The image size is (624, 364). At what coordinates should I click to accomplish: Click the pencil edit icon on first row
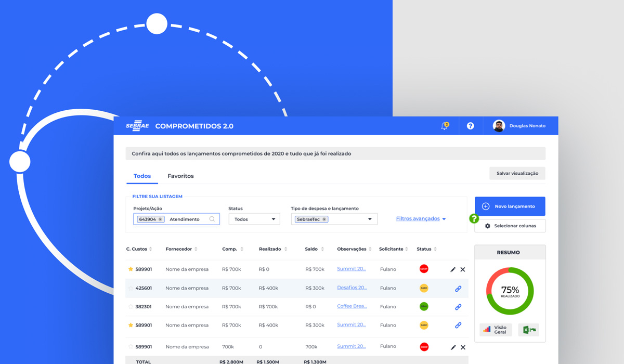pyautogui.click(x=453, y=269)
